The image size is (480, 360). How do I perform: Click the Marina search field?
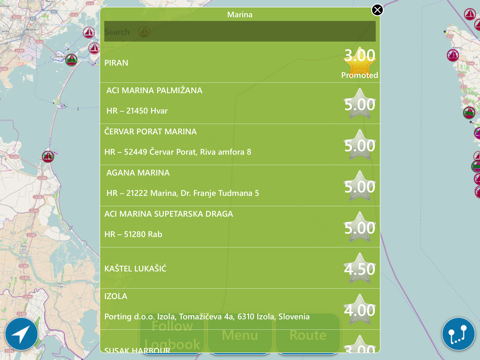[240, 31]
